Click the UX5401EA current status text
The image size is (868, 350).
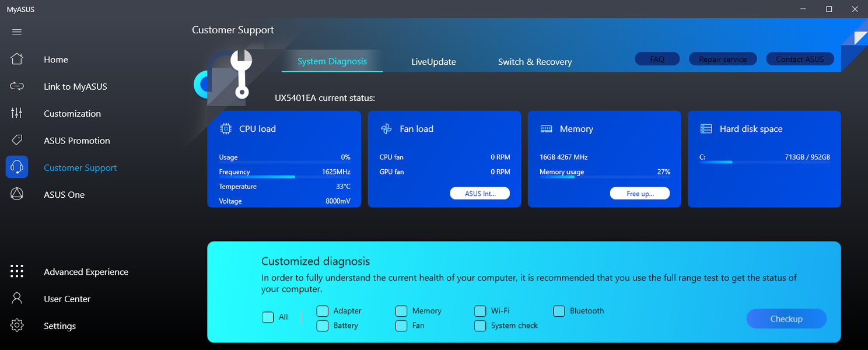325,98
